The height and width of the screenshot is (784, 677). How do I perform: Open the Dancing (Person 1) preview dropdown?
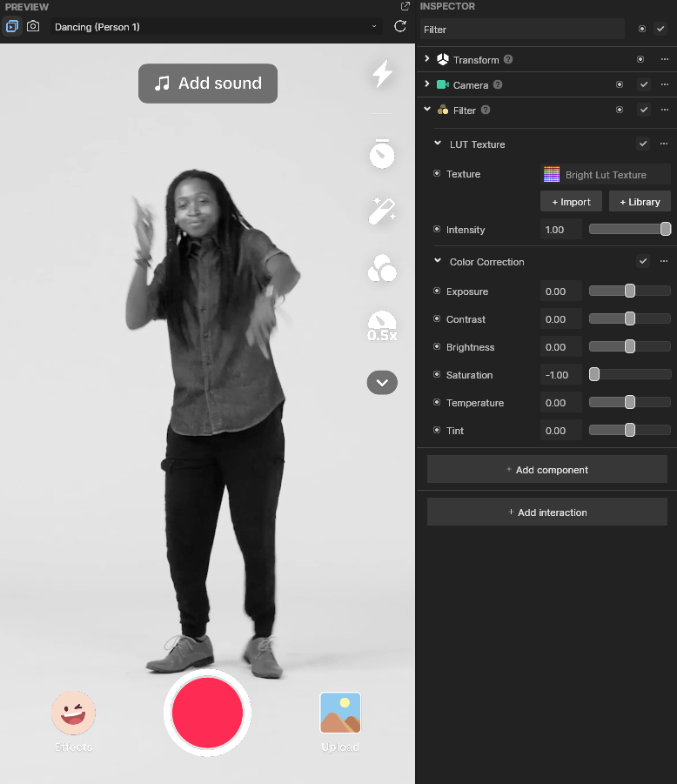[216, 27]
